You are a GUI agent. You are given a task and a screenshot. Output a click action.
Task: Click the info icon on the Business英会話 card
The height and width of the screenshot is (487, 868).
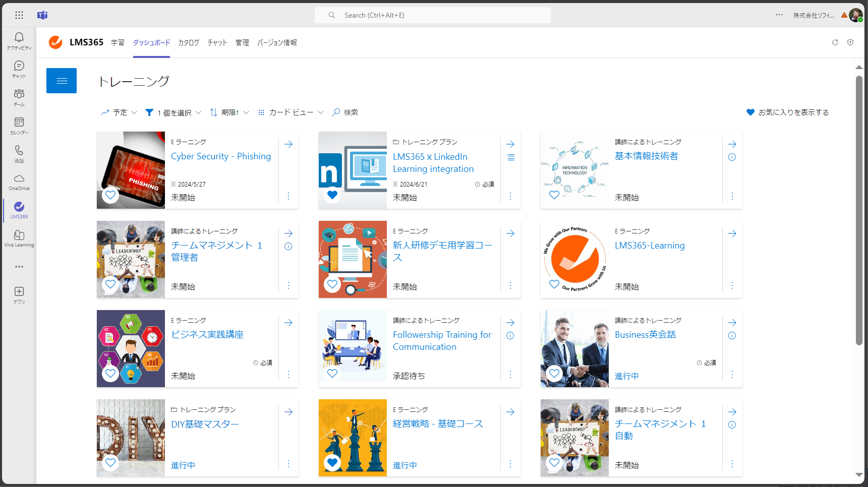732,335
